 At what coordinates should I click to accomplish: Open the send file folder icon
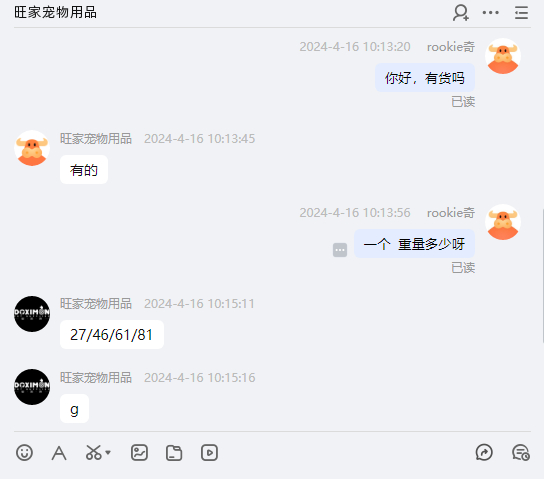coord(174,453)
